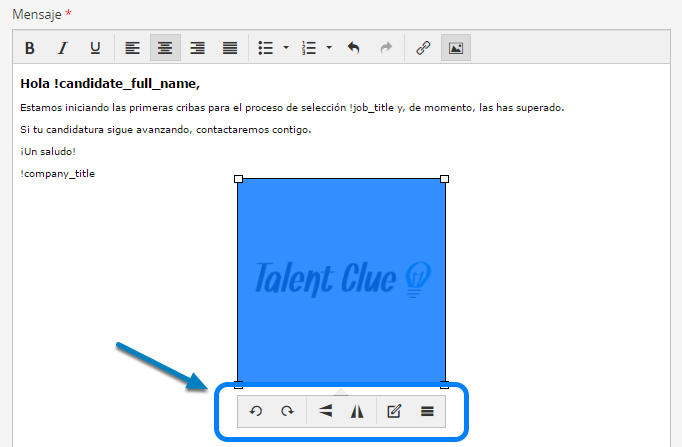Insert a bulleted list
This screenshot has height=447, width=682.
pos(266,48)
